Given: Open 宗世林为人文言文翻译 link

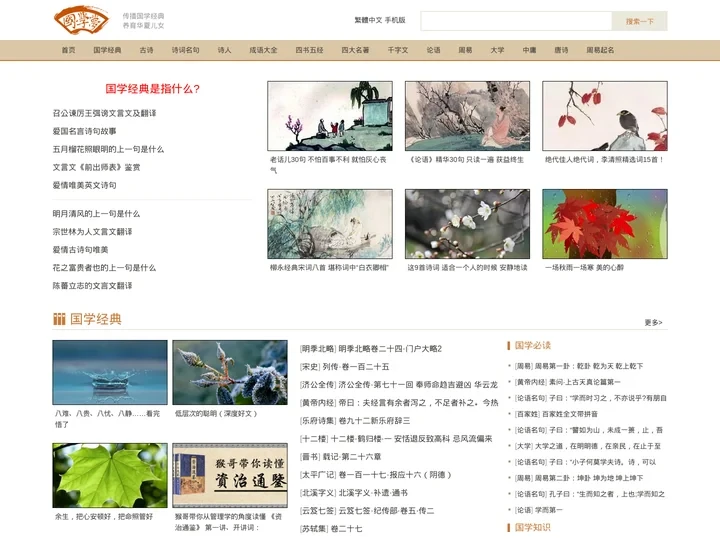Looking at the screenshot, I should (x=92, y=231).
